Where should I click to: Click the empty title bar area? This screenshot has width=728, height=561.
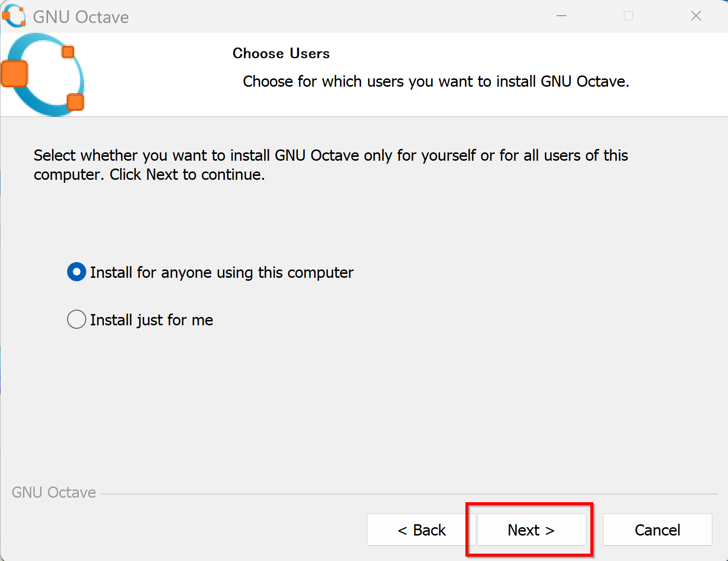pos(343,16)
